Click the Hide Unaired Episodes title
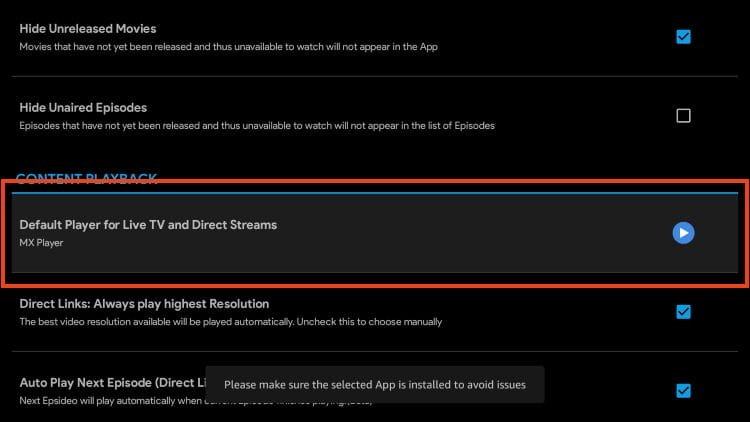This screenshot has width=750, height=422. click(x=83, y=108)
